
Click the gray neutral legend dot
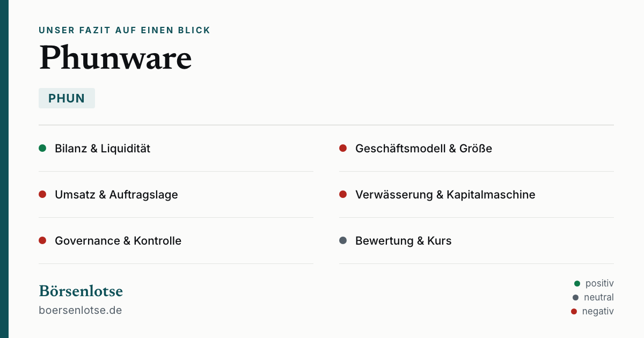(x=576, y=297)
